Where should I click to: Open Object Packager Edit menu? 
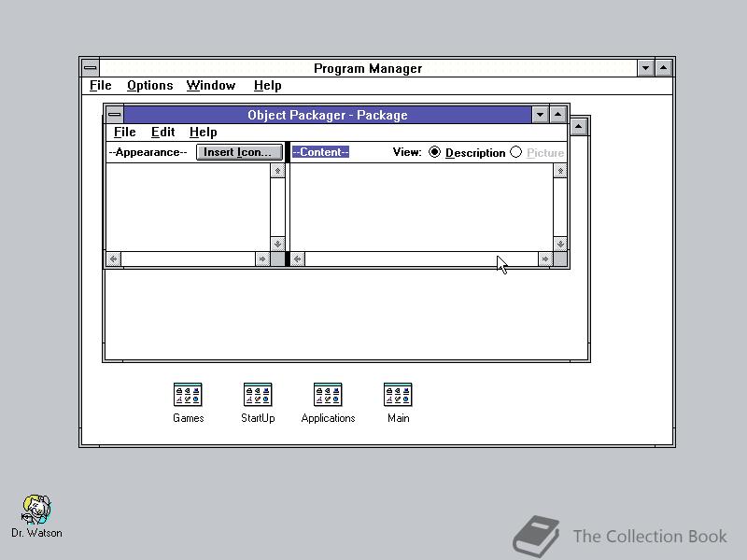[x=162, y=132]
